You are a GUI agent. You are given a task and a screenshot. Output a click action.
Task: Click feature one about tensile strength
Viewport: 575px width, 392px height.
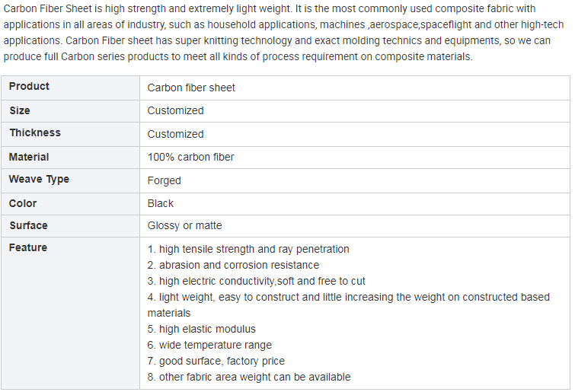pyautogui.click(x=248, y=249)
